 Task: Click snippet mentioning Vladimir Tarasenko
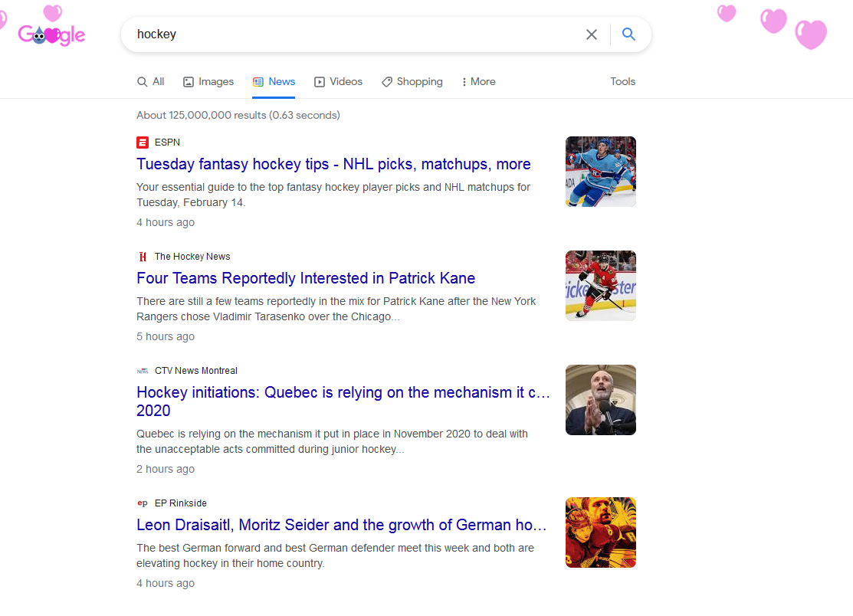click(336, 309)
